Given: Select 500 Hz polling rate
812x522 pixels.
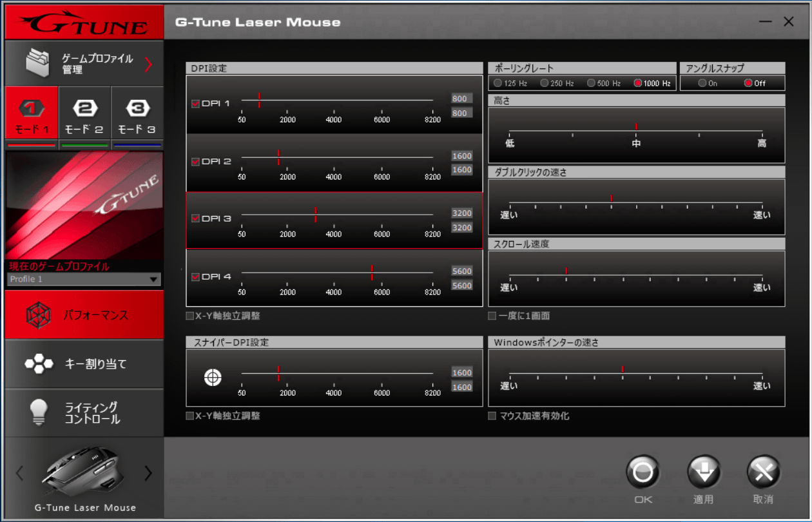Looking at the screenshot, I should pyautogui.click(x=591, y=83).
